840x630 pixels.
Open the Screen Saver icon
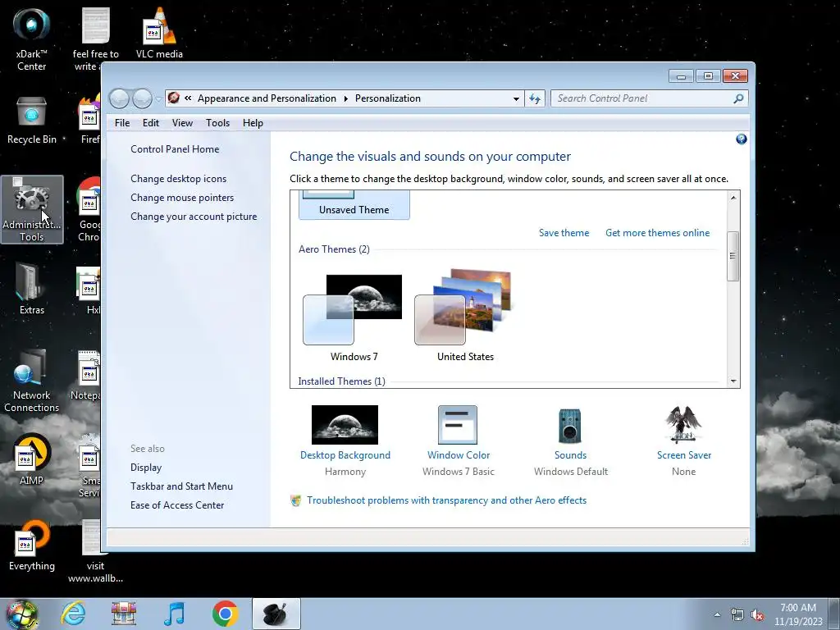[683, 424]
